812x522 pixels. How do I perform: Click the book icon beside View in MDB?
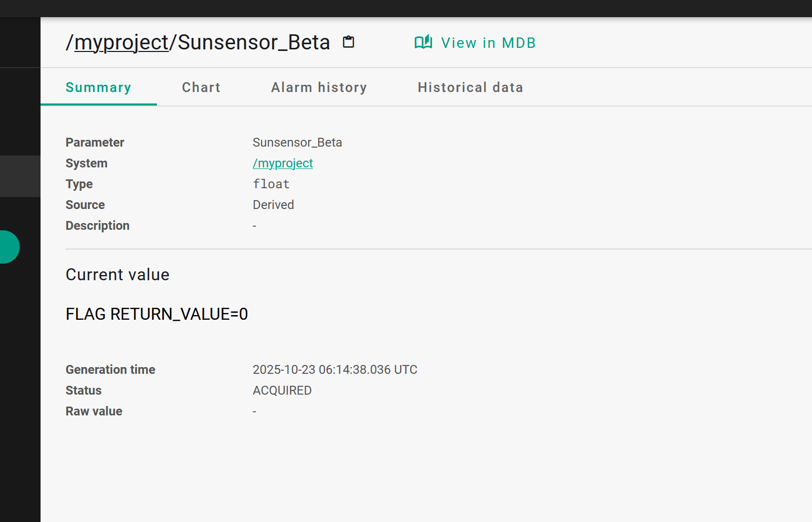tap(423, 42)
